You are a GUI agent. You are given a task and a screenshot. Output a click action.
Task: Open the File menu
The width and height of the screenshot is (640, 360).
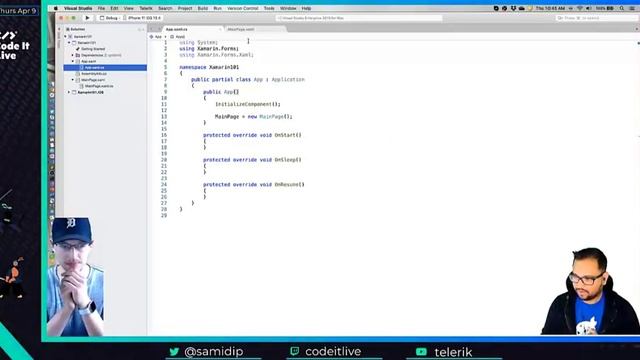tap(101, 8)
